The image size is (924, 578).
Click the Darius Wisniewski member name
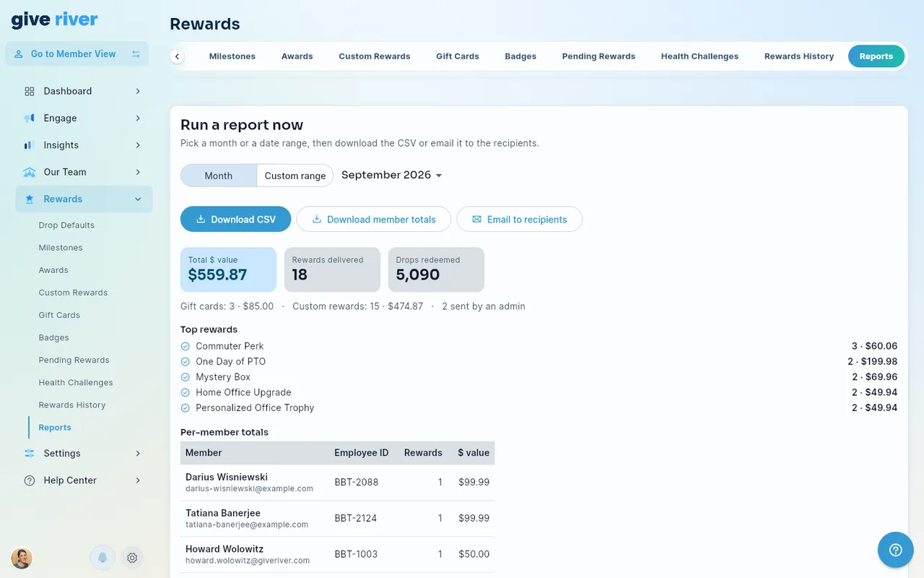pyautogui.click(x=227, y=477)
